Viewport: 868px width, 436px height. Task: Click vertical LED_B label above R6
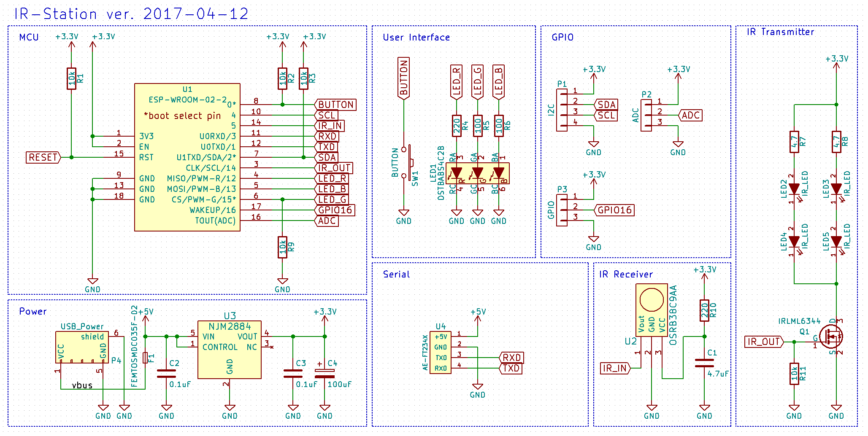[499, 82]
